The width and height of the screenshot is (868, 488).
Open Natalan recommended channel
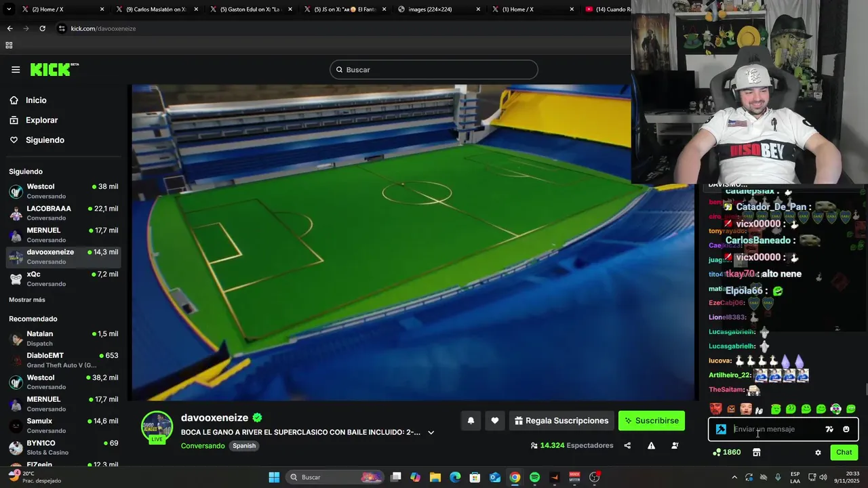click(64, 338)
